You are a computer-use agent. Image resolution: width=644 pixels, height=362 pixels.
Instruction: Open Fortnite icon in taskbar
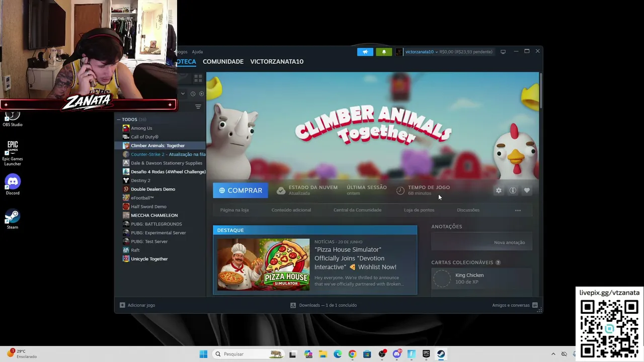[412, 354]
